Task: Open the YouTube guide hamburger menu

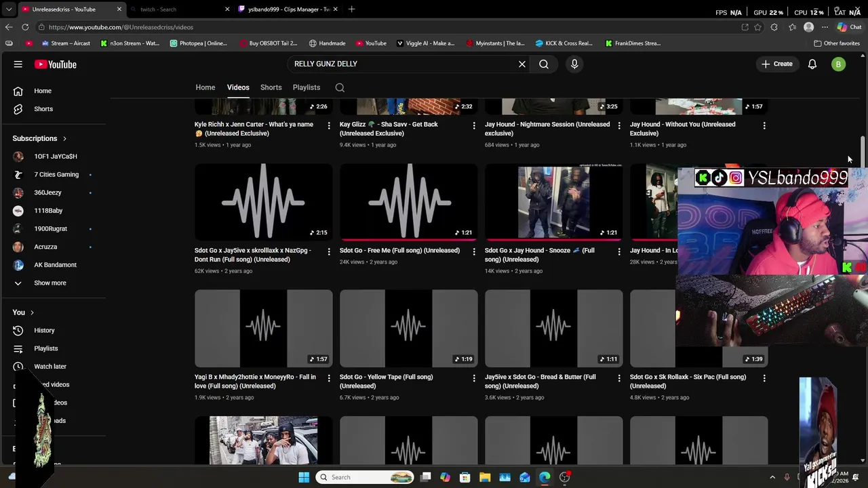Action: pos(18,64)
